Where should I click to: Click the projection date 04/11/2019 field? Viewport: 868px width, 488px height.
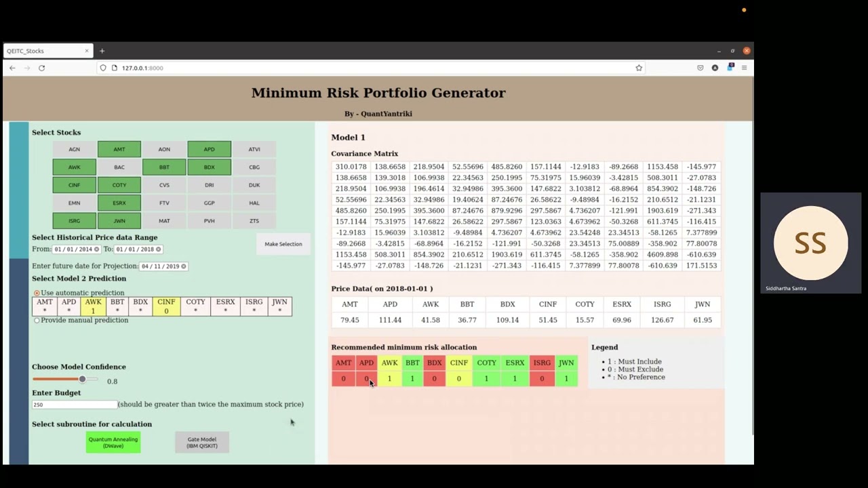[163, 266]
